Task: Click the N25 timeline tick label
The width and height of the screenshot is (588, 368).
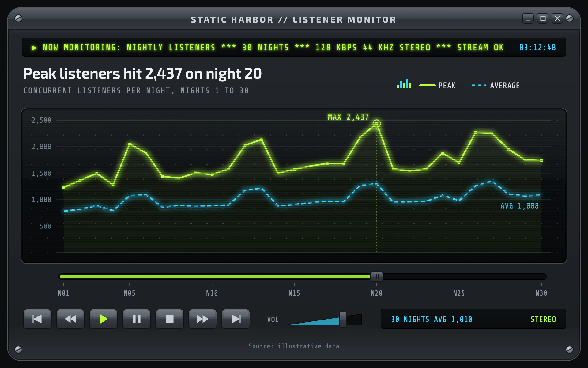Action: (x=459, y=293)
